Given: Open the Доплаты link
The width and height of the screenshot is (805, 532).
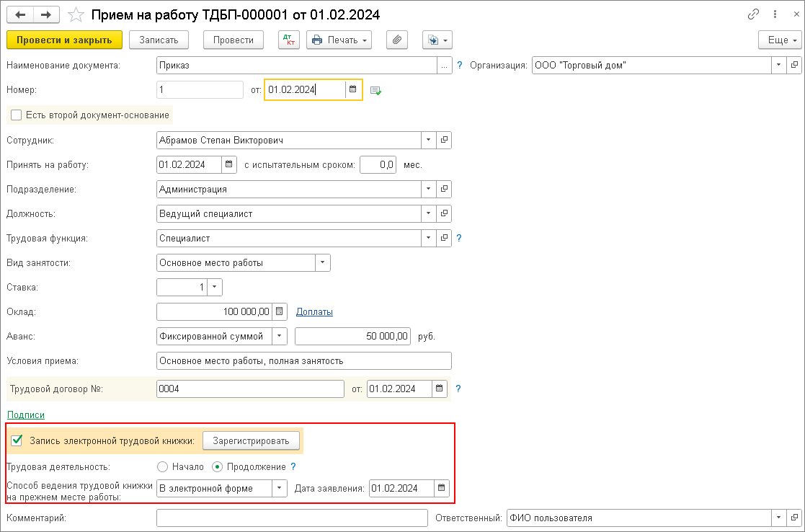Looking at the screenshot, I should (315, 311).
